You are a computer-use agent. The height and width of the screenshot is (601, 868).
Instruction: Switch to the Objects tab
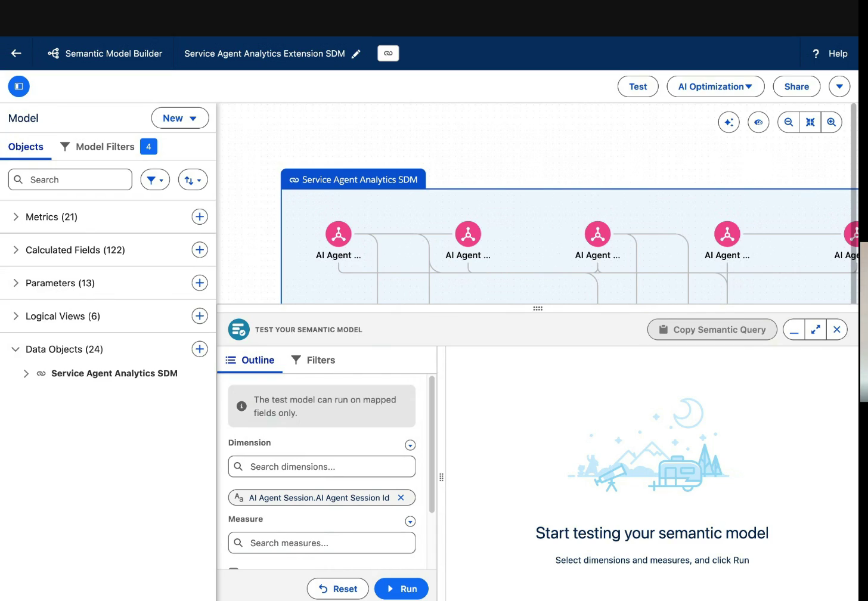click(26, 147)
